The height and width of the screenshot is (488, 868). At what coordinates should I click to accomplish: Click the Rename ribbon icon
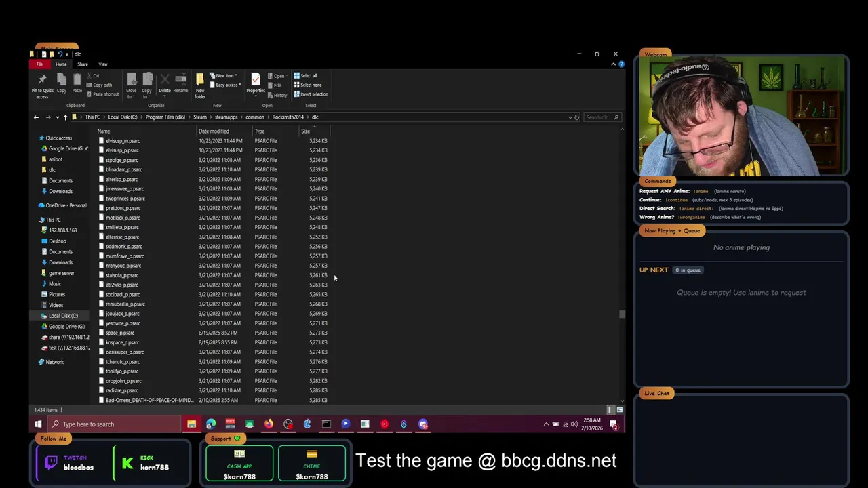click(x=180, y=80)
